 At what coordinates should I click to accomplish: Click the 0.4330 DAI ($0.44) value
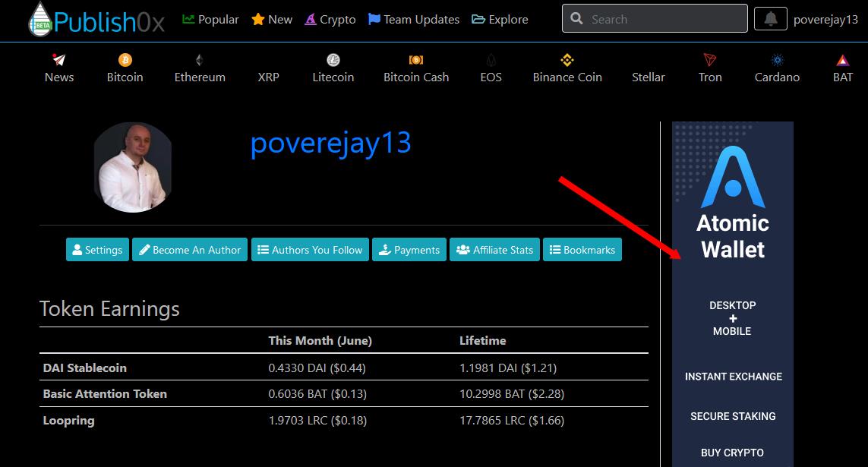317,368
